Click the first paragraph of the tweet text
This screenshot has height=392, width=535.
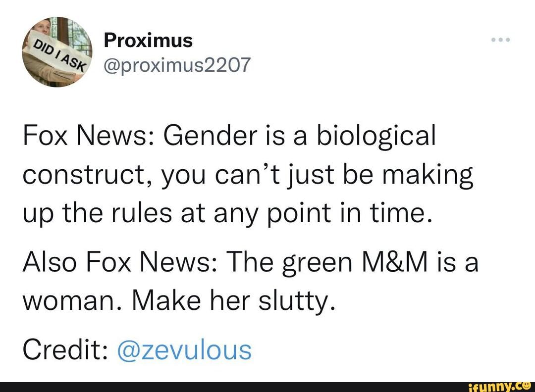tap(248, 173)
